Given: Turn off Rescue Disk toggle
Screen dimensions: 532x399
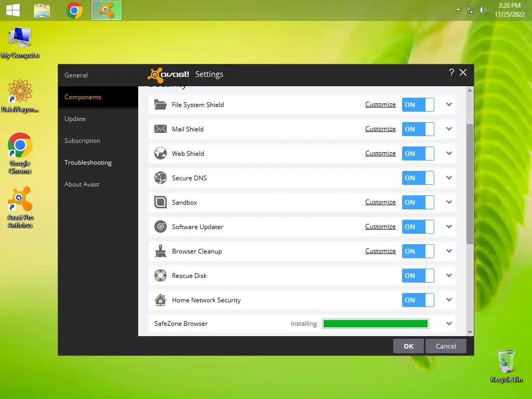Looking at the screenshot, I should coord(418,275).
